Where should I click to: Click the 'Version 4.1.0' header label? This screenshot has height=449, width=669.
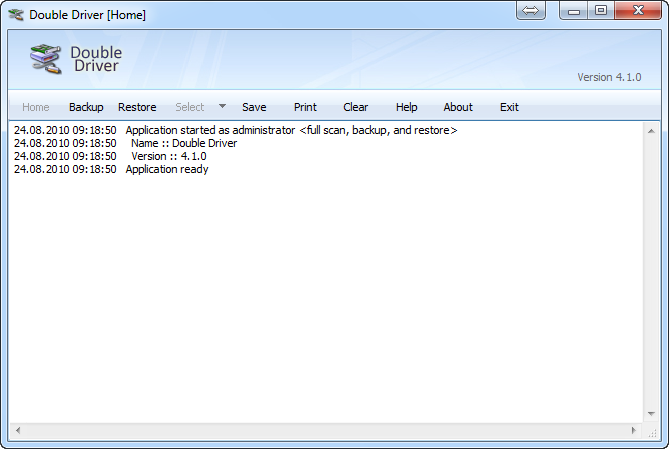[609, 77]
